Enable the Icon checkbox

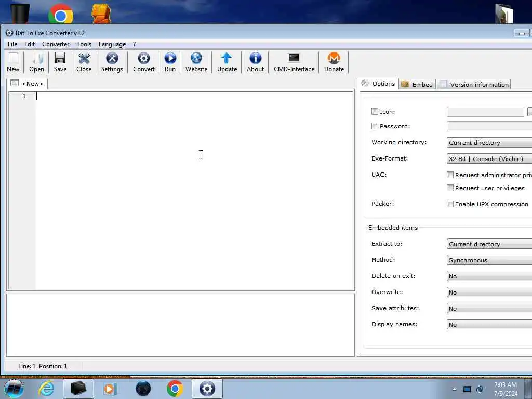375,111
